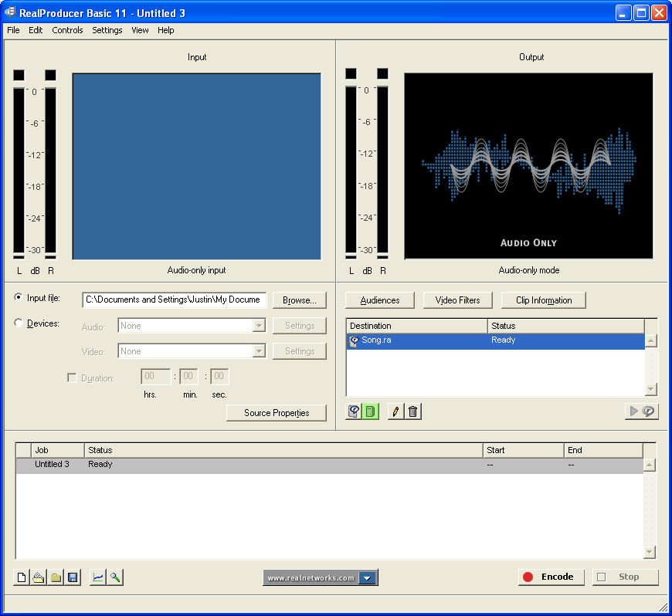Click the Audio Only output preview
Image resolution: width=672 pixels, height=616 pixels.
pyautogui.click(x=528, y=166)
